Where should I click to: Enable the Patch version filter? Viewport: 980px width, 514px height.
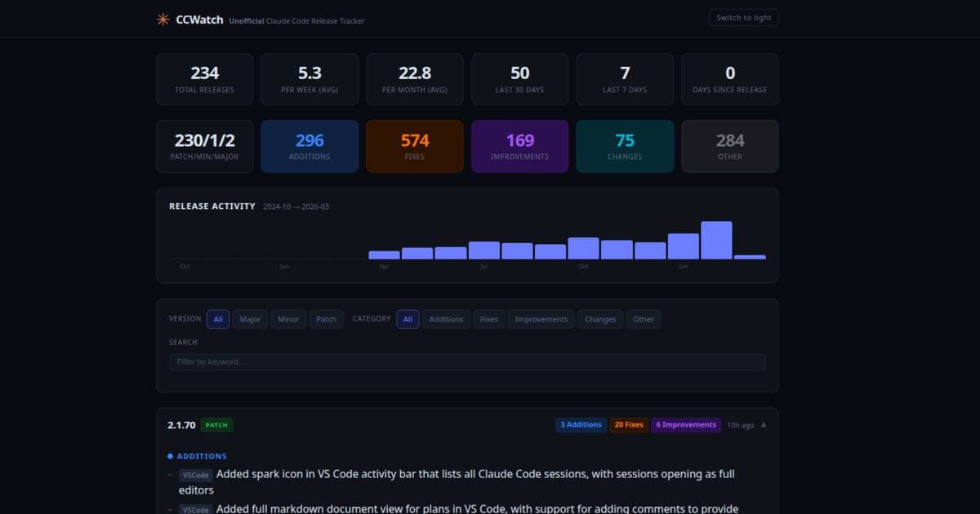[x=326, y=319]
